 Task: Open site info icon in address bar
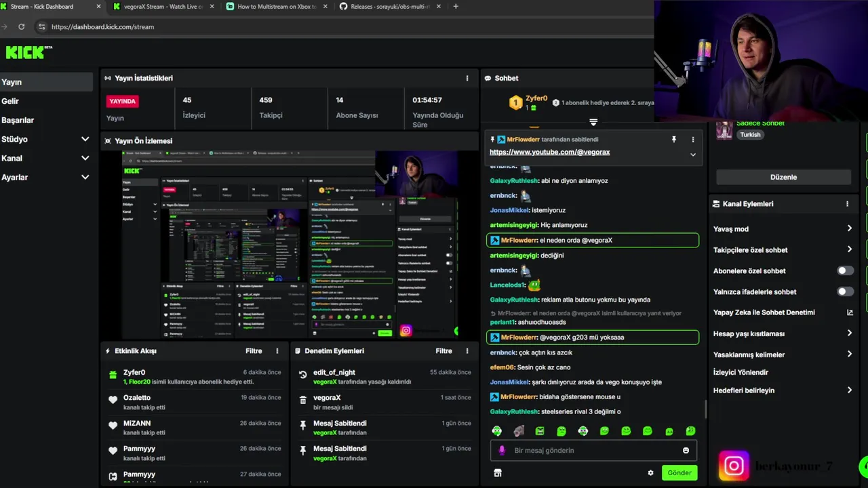pos(42,26)
